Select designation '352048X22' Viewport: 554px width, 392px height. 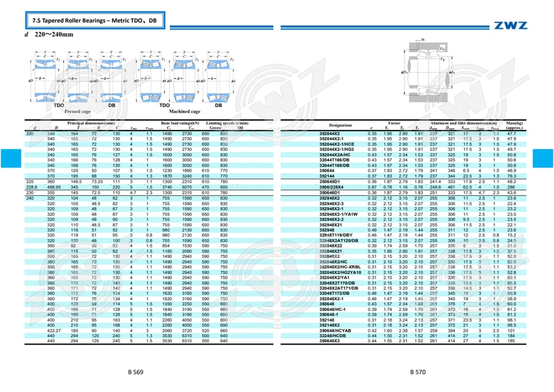[x=331, y=246]
